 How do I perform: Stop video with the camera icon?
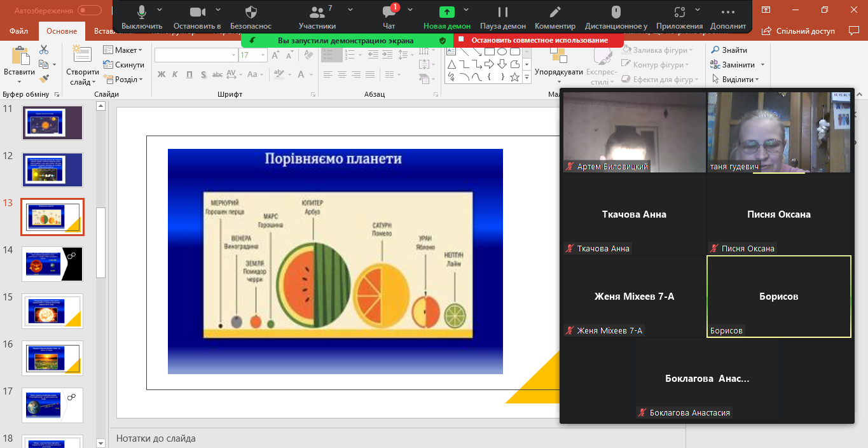pyautogui.click(x=196, y=16)
